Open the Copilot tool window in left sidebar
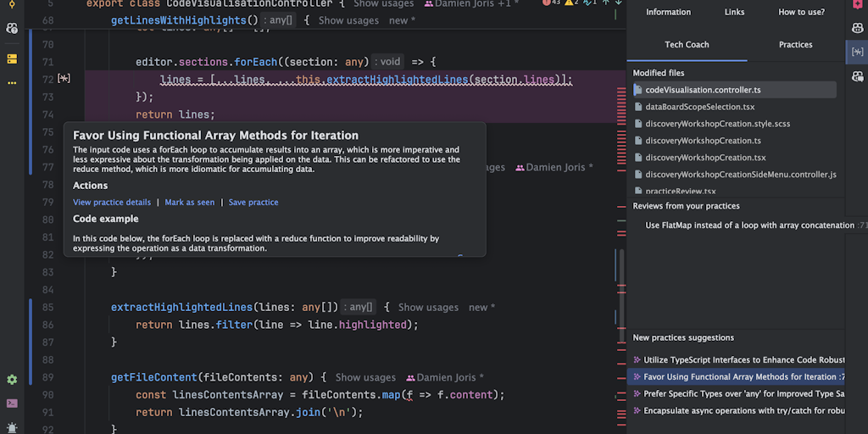The height and width of the screenshot is (434, 868). click(x=12, y=28)
